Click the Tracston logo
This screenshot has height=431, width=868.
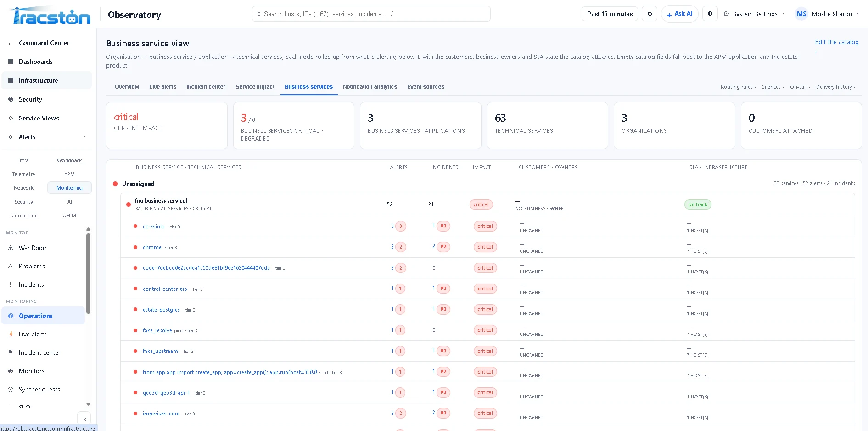51,15
